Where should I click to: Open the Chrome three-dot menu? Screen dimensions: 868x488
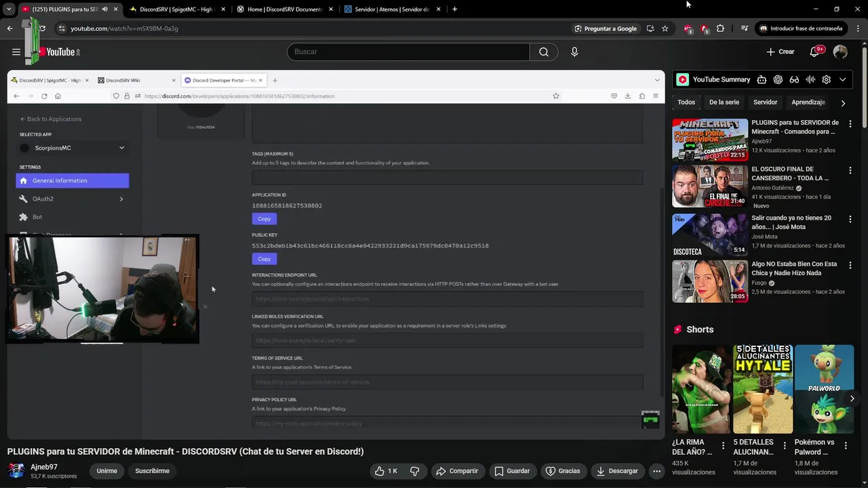(x=859, y=28)
